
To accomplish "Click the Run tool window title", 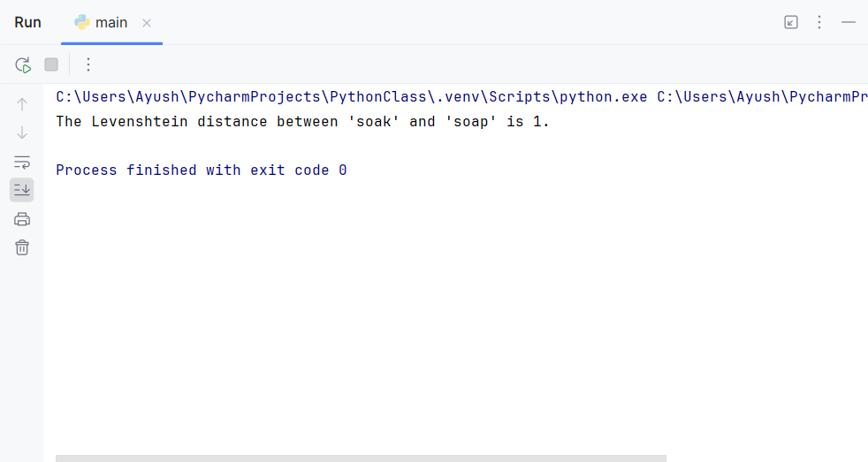I will click(x=27, y=23).
